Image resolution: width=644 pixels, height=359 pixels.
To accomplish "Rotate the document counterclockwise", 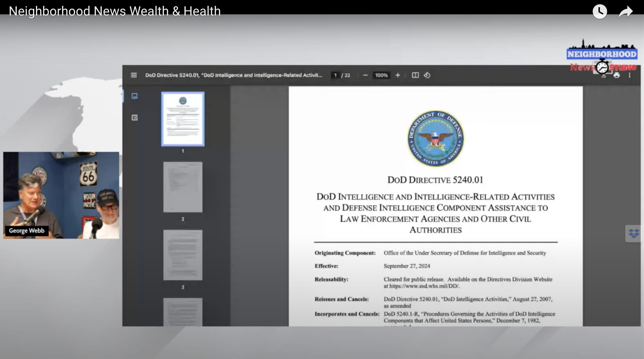I will pyautogui.click(x=427, y=75).
